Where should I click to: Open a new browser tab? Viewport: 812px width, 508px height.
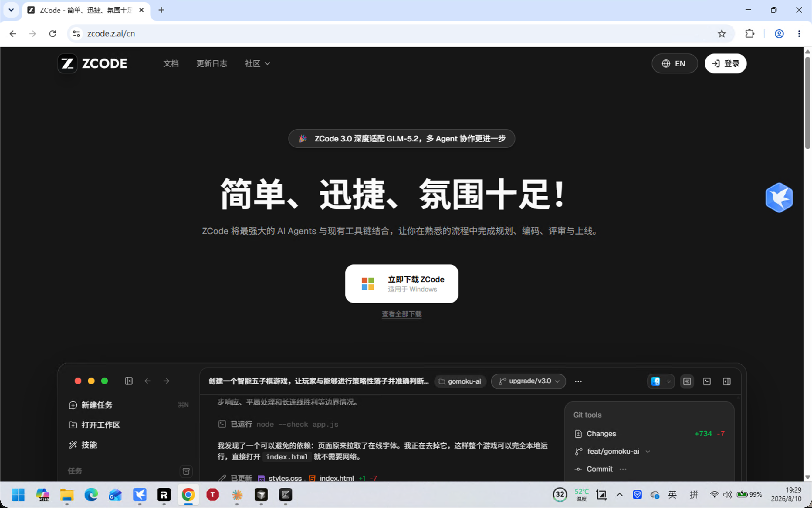click(x=161, y=10)
